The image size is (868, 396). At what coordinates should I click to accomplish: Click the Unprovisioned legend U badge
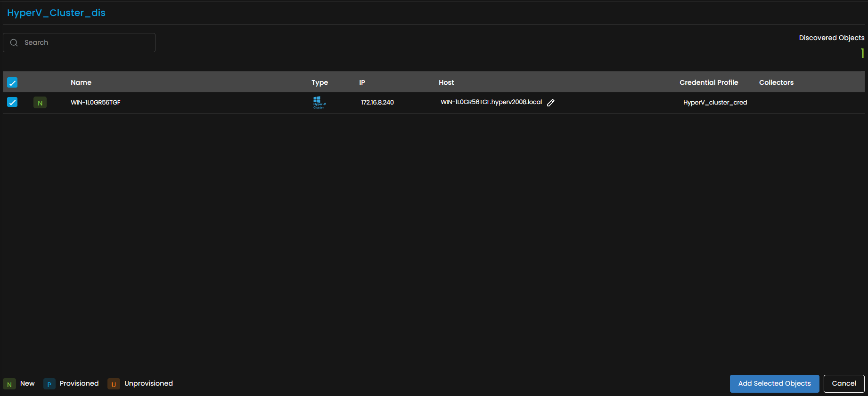pyautogui.click(x=114, y=384)
